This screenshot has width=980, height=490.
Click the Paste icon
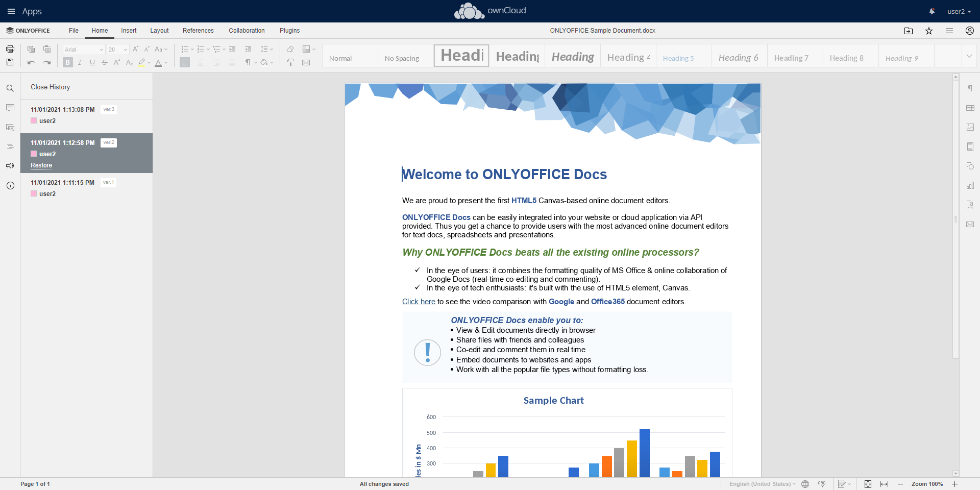tap(47, 49)
